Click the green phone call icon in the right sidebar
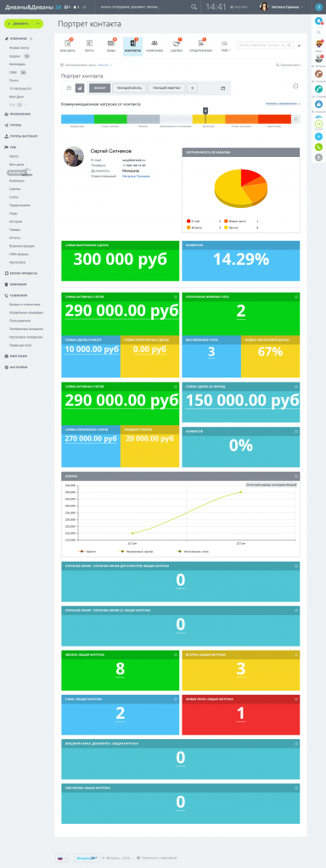This screenshot has width=326, height=868. (x=319, y=148)
